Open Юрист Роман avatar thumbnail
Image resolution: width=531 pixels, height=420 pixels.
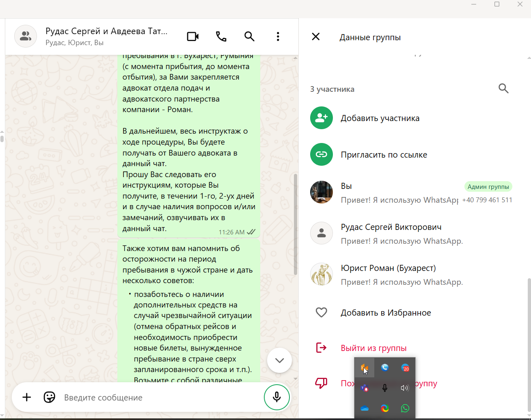[322, 274]
